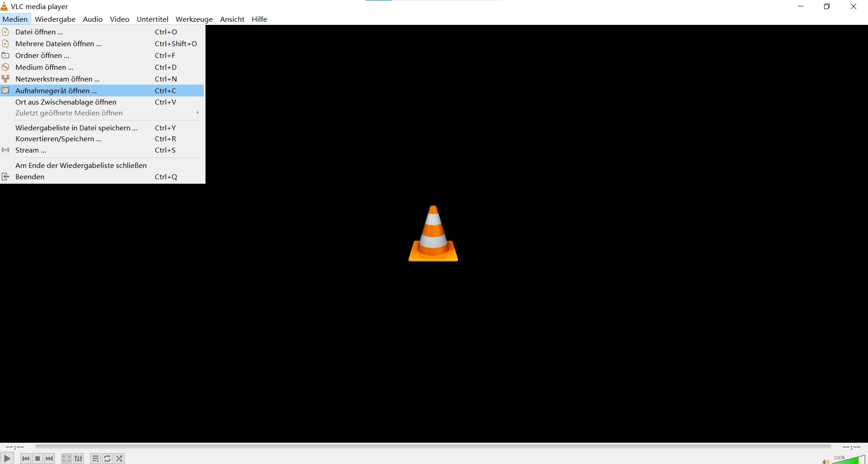
Task: Close the Medien menu via its header
Action: (x=15, y=19)
